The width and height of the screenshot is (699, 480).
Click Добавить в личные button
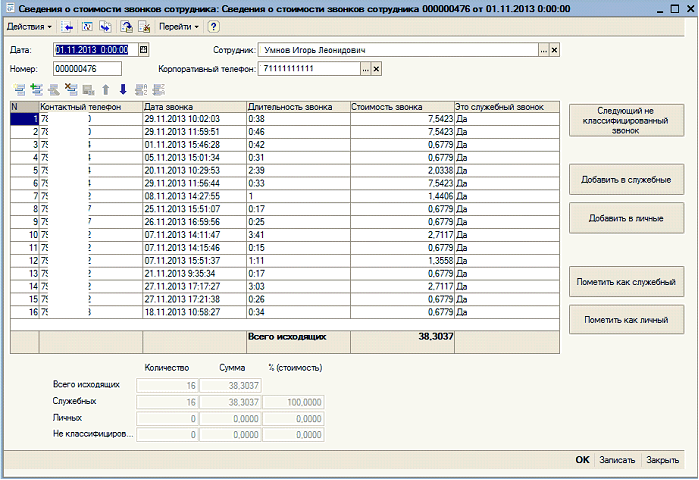(626, 218)
